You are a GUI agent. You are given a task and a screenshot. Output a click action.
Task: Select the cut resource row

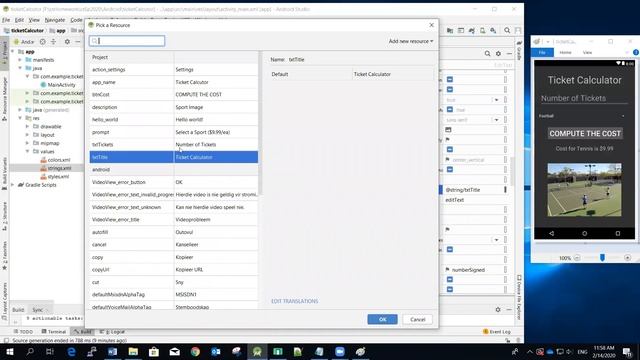click(174, 282)
